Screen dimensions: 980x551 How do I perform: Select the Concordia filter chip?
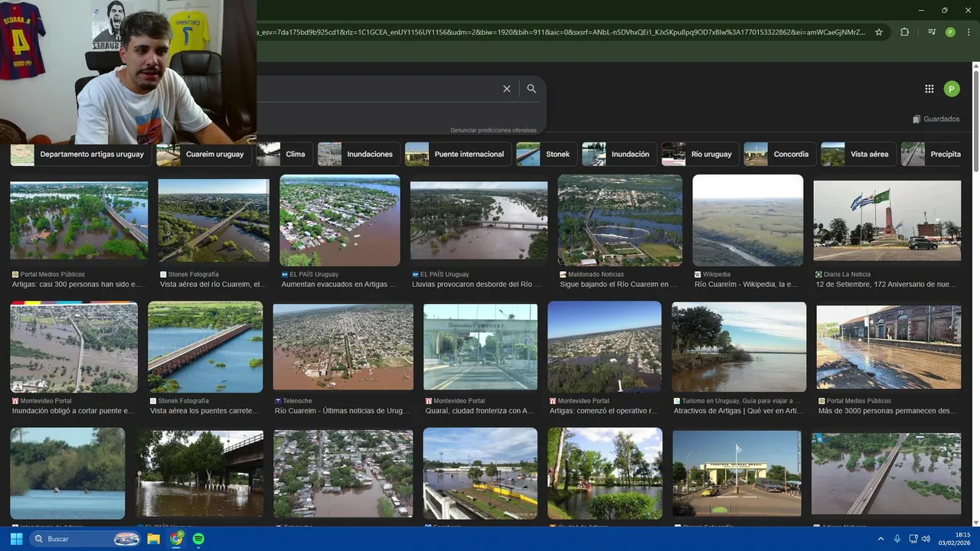click(779, 154)
